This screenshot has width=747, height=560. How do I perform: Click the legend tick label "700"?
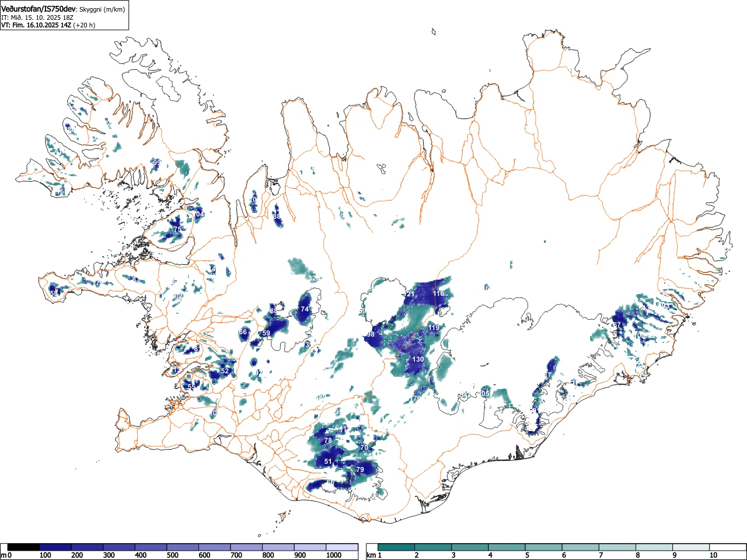click(x=236, y=555)
